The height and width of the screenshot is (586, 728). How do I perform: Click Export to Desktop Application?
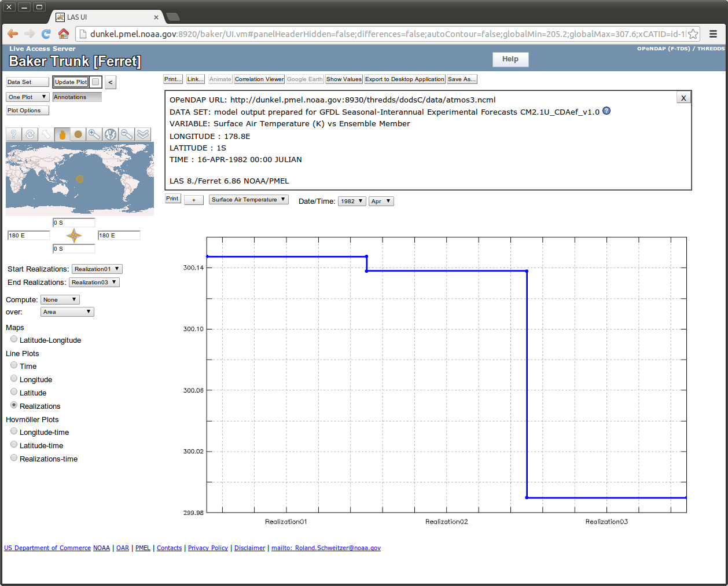pos(405,79)
